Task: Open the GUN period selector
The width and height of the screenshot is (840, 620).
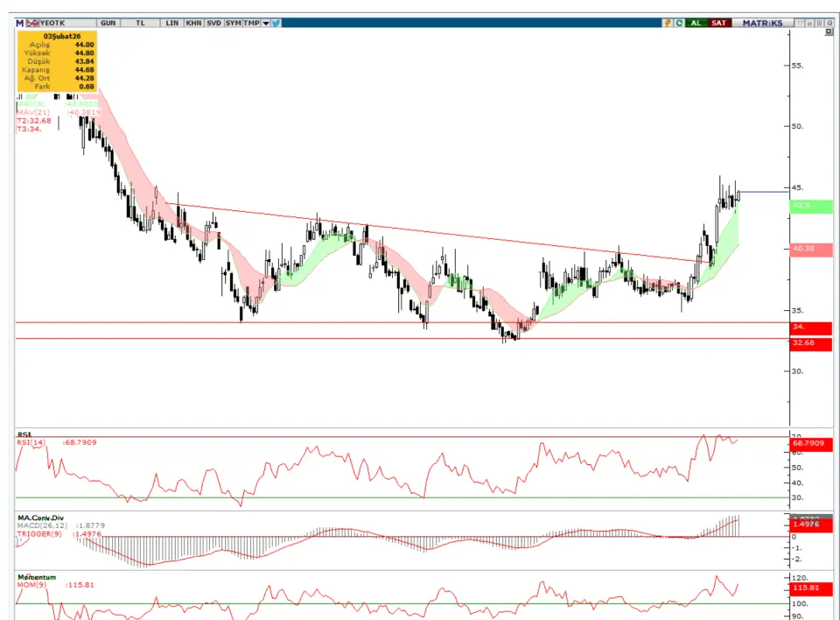Action: coord(108,22)
